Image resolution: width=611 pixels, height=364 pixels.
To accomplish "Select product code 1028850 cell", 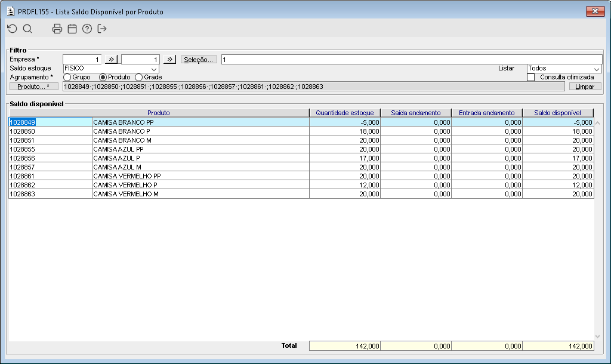I will click(x=50, y=131).
